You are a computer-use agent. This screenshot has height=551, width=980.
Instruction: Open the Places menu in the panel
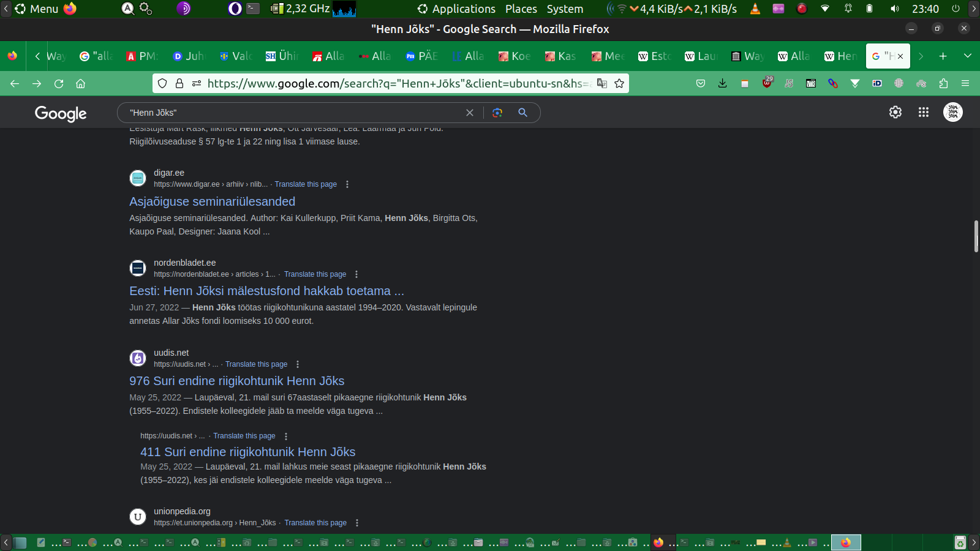(x=521, y=9)
